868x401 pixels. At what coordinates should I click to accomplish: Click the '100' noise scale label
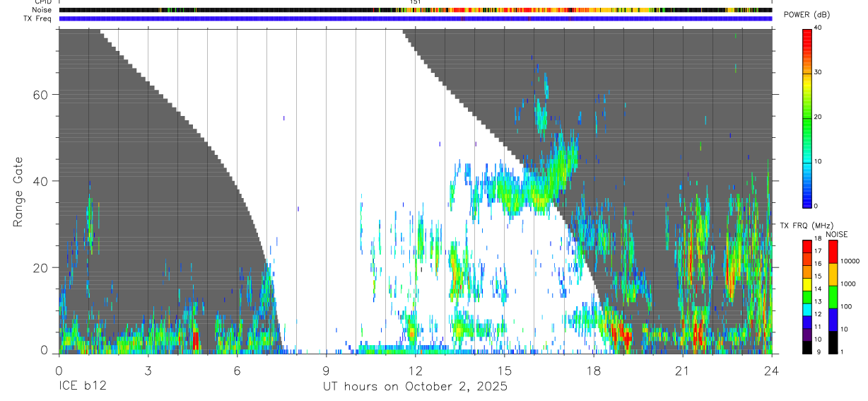(x=846, y=306)
